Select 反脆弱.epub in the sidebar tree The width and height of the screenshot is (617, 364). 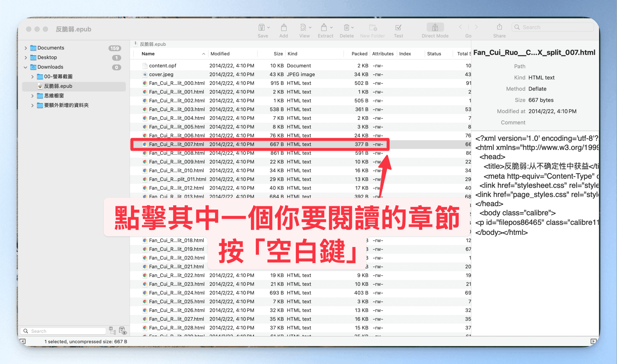58,86
